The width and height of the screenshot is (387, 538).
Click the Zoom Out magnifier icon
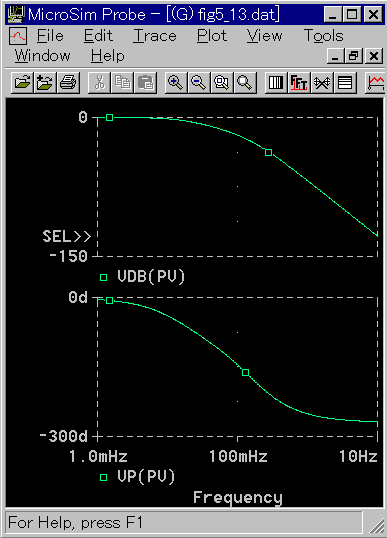click(x=199, y=83)
